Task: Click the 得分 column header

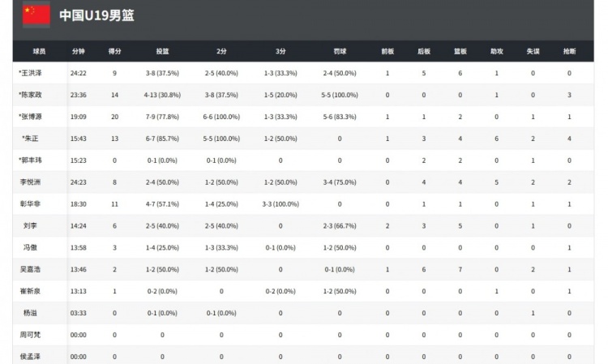Action: pyautogui.click(x=114, y=51)
